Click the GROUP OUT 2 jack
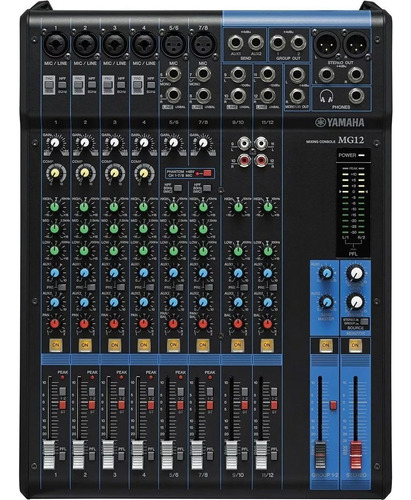This screenshot has height=500, width=411. (298, 43)
